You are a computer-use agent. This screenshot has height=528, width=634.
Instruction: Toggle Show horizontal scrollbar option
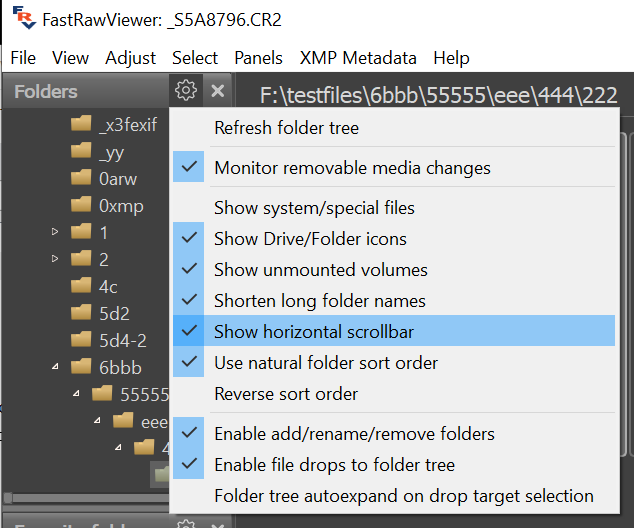[313, 331]
